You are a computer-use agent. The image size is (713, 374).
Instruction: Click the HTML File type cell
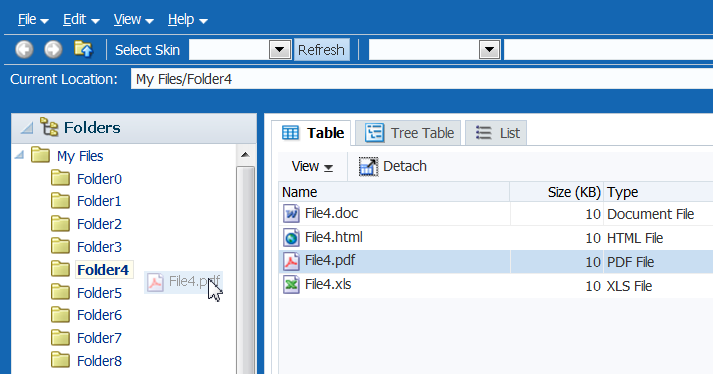pyautogui.click(x=635, y=238)
